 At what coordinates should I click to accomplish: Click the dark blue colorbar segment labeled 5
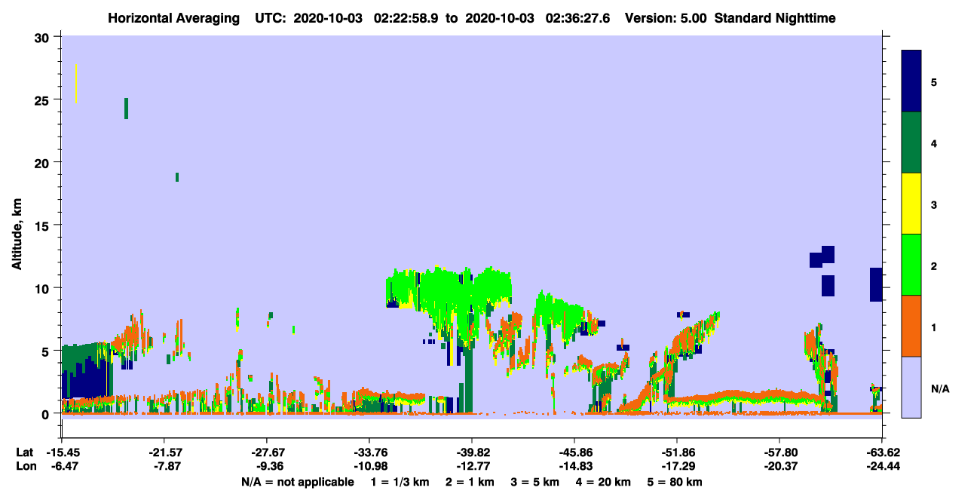click(911, 81)
